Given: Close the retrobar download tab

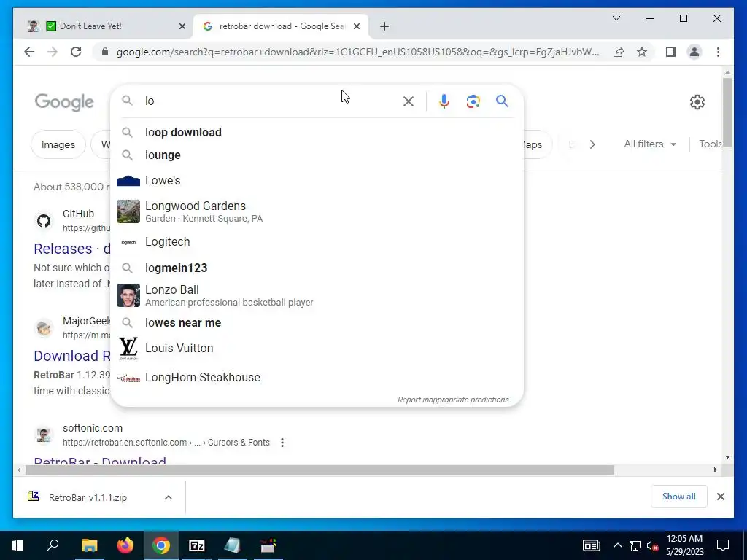Looking at the screenshot, I should (356, 26).
